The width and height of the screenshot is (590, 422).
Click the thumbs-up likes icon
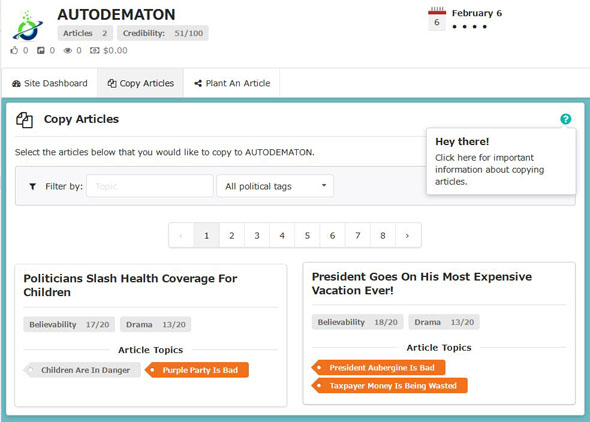pos(14,50)
